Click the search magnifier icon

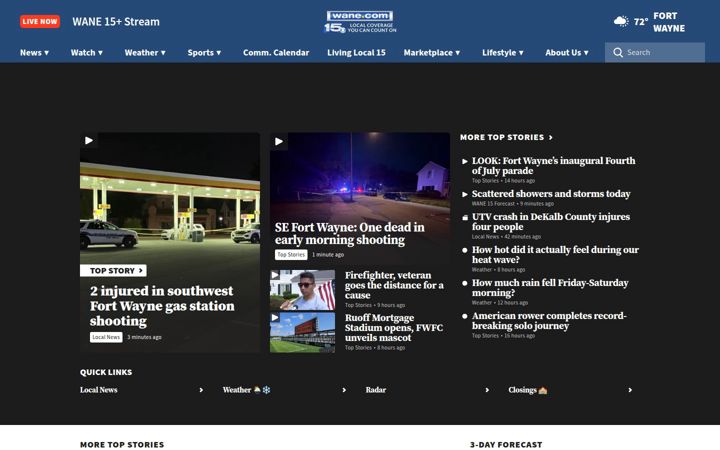[x=618, y=52]
